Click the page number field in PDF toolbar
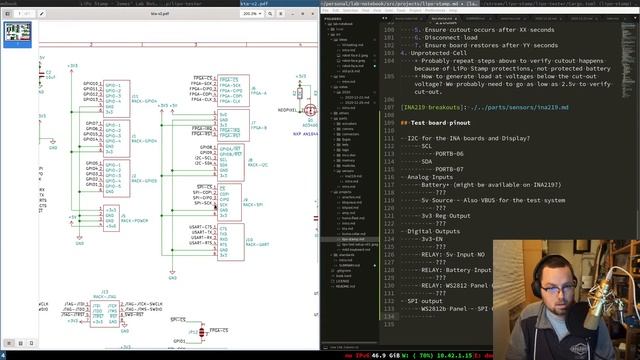This screenshot has width=640, height=360. (24, 13)
